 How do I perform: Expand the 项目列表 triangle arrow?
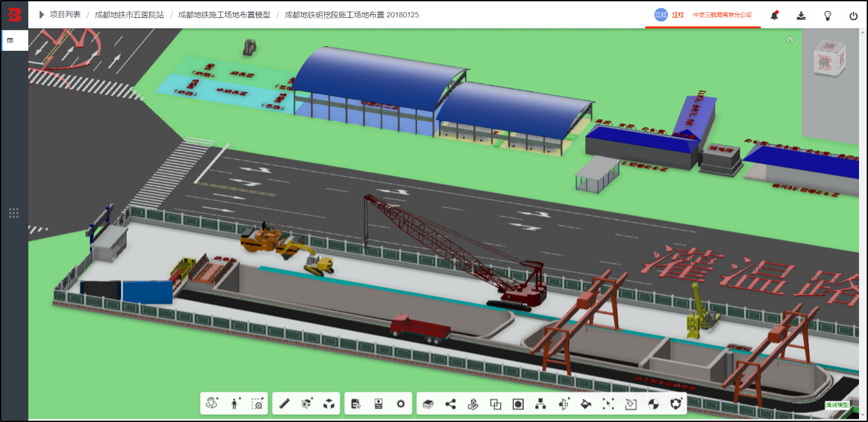(42, 14)
